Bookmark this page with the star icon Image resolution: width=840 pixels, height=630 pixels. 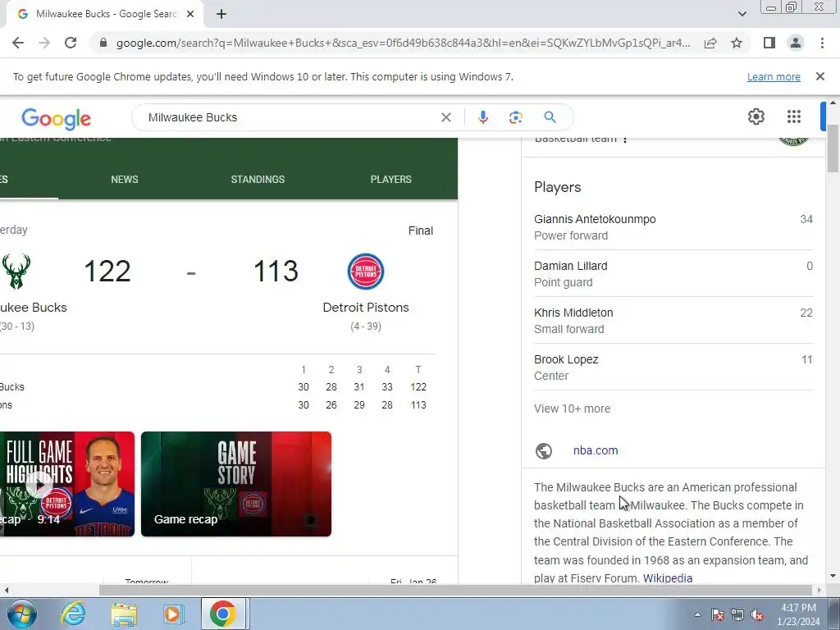(737, 43)
